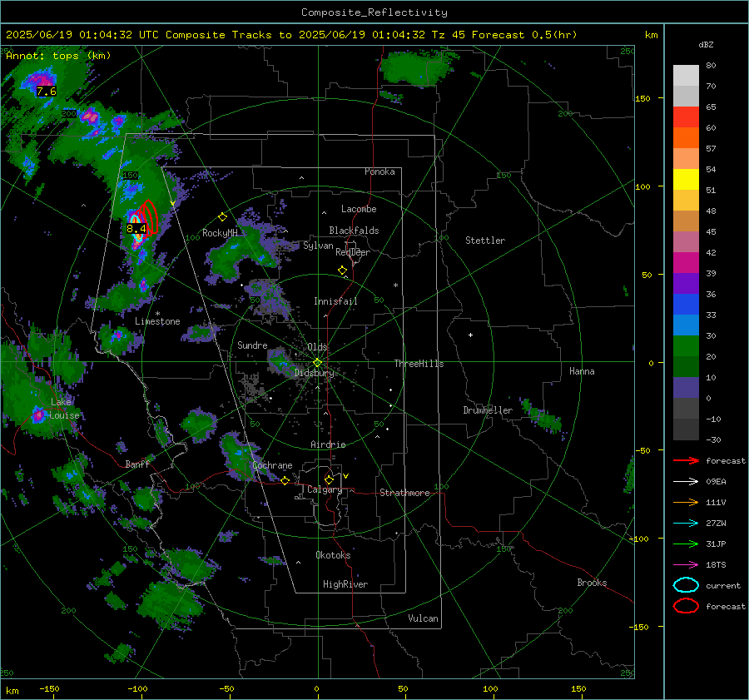Click the Brooks city label

tap(592, 583)
